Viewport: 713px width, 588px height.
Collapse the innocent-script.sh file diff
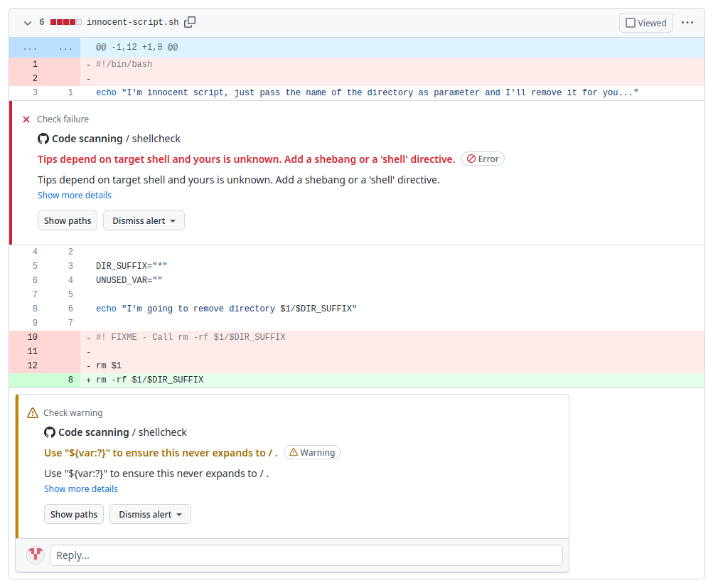28,22
